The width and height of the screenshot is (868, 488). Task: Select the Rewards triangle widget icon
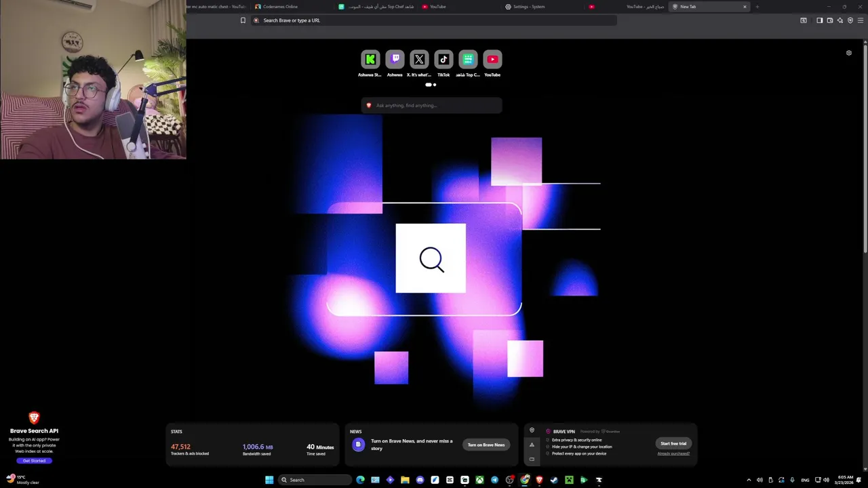point(532,445)
